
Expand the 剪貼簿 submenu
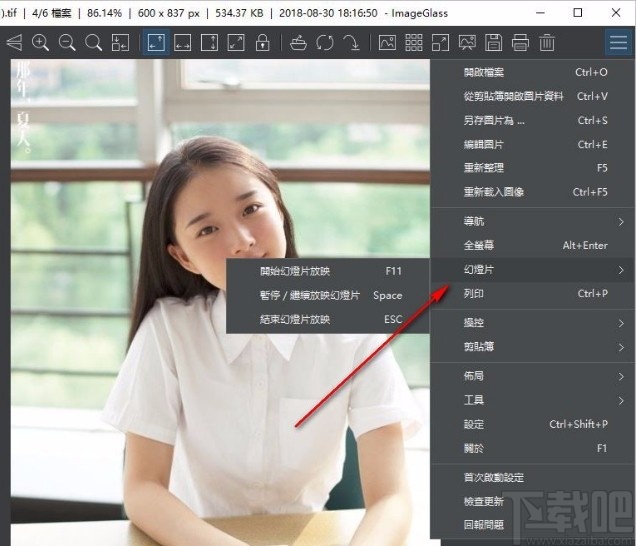[533, 347]
